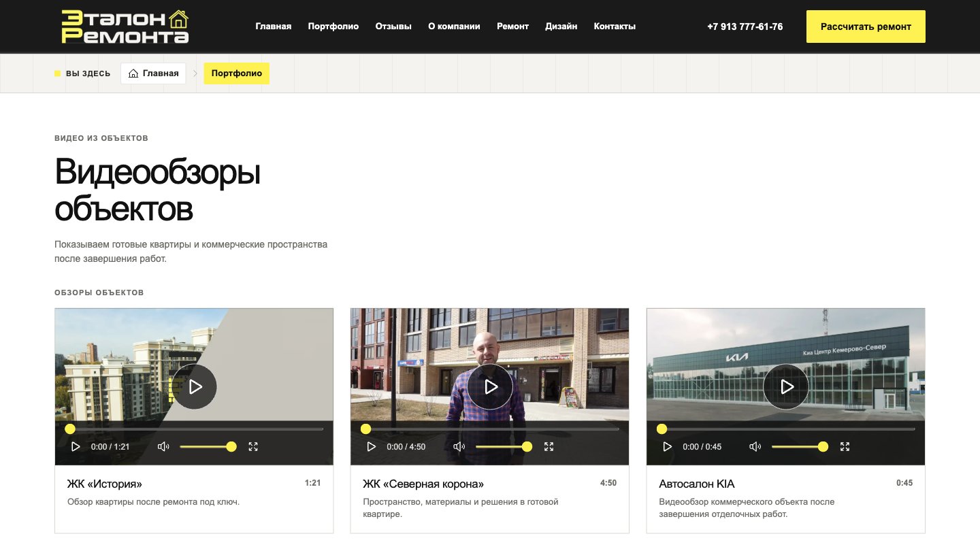
Task: Open Автосалон KIA video in fullscreen
Action: (x=845, y=447)
